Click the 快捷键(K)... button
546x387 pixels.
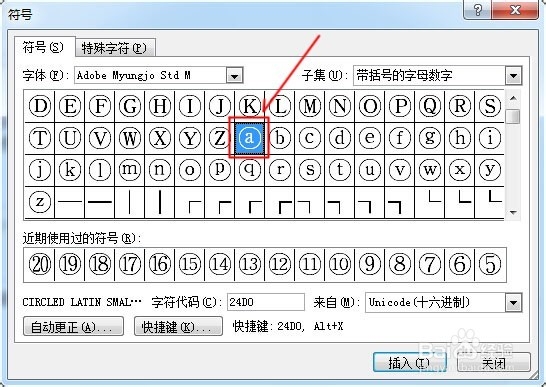click(178, 326)
